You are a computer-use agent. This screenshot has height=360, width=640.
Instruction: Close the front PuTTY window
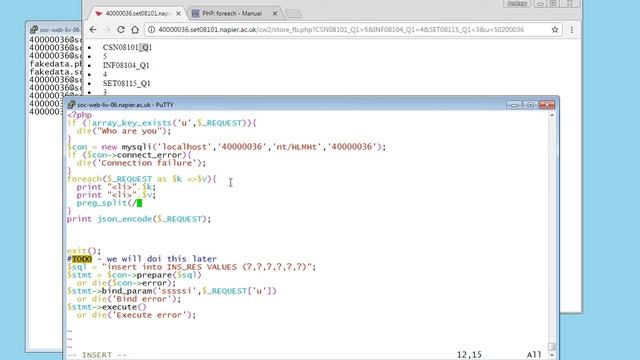coord(547,104)
